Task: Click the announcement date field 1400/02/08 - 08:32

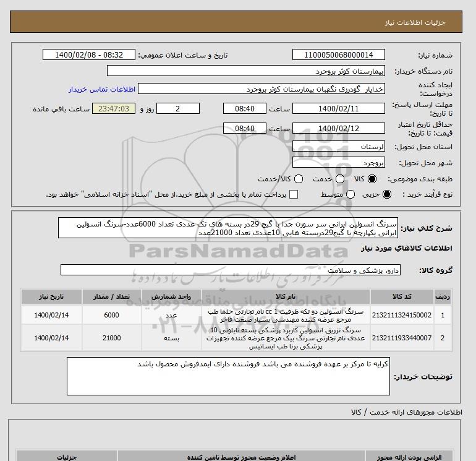Action: point(89,55)
